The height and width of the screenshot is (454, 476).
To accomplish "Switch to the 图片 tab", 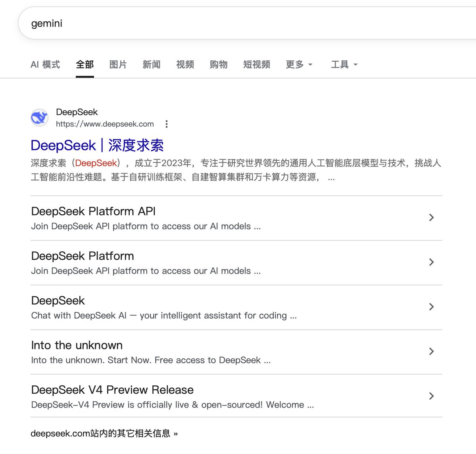I will point(118,64).
